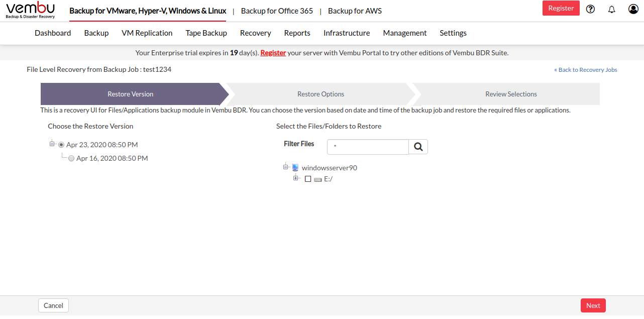Open the user account profile icon
This screenshot has width=644, height=319.
(633, 9)
